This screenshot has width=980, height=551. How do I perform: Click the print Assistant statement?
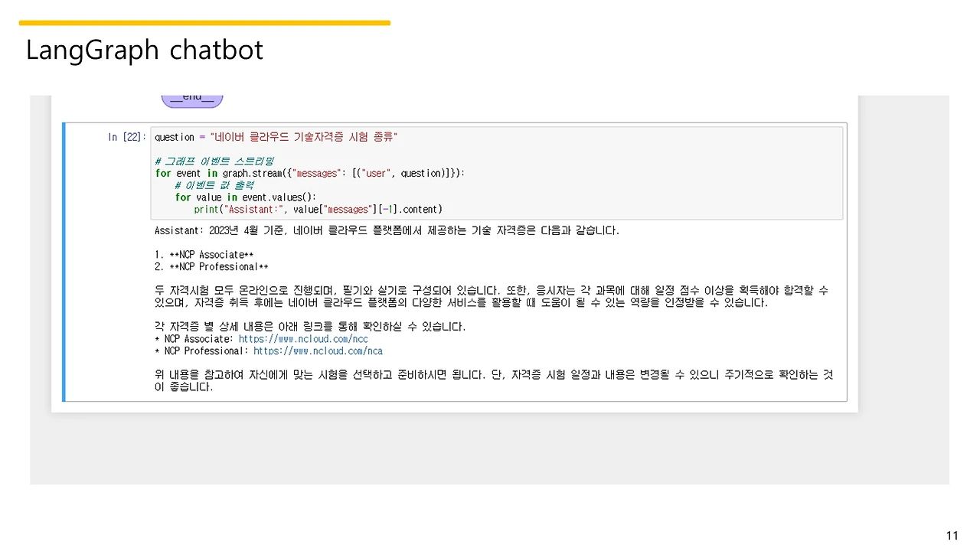[230, 209]
